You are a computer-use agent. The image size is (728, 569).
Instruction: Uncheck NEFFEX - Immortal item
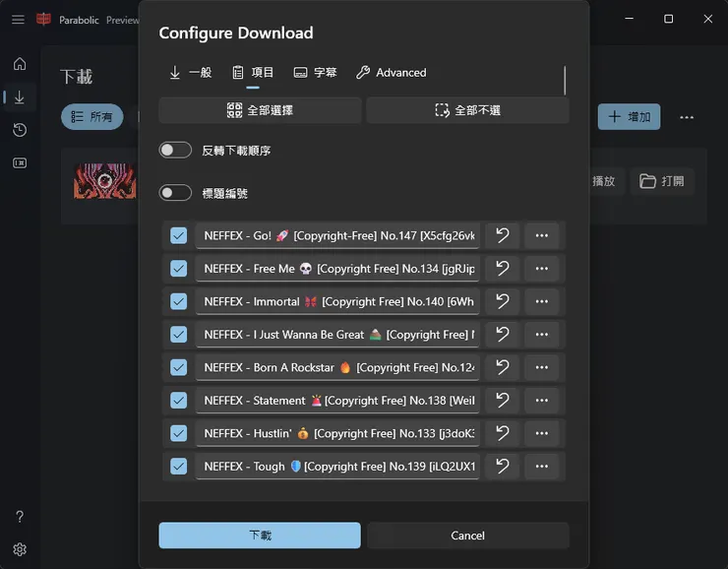pyautogui.click(x=178, y=301)
